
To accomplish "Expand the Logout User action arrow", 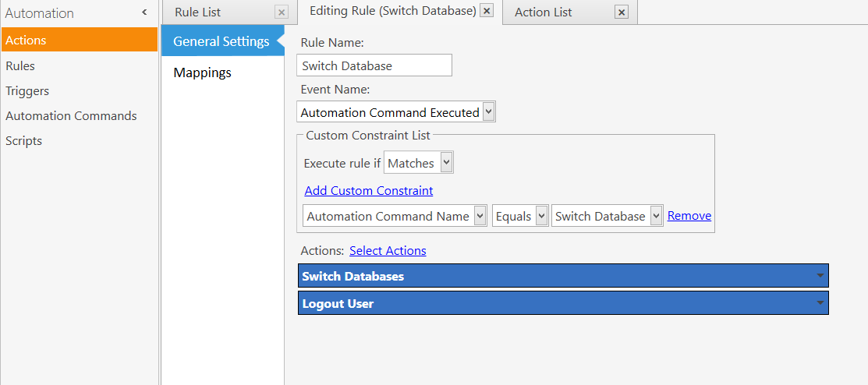I will (820, 303).
